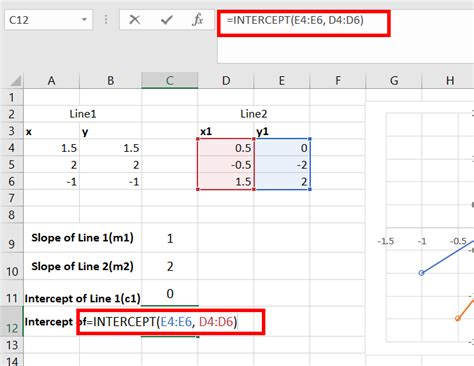Select row 1 header
This screenshot has width=474, height=366.
pyautogui.click(x=12, y=97)
